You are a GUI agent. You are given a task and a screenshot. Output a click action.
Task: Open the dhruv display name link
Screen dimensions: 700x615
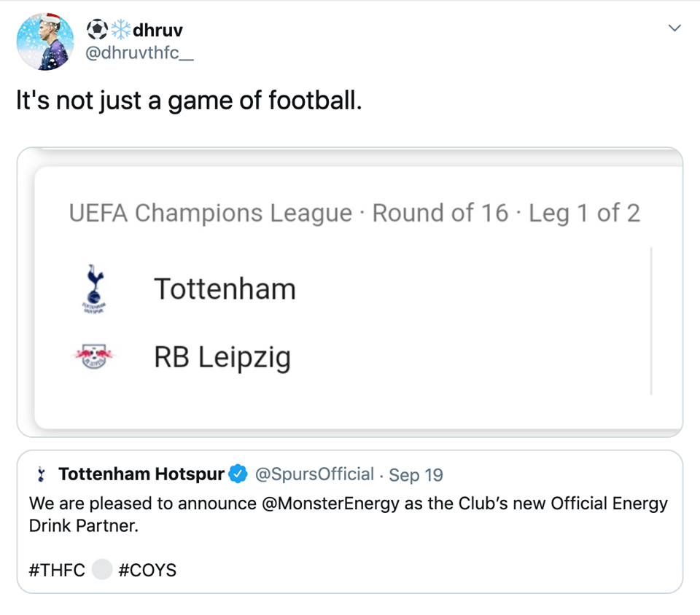pyautogui.click(x=158, y=30)
